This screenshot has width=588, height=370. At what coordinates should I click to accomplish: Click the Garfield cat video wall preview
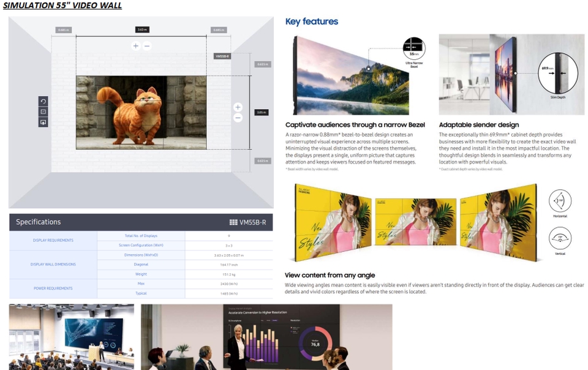(141, 113)
